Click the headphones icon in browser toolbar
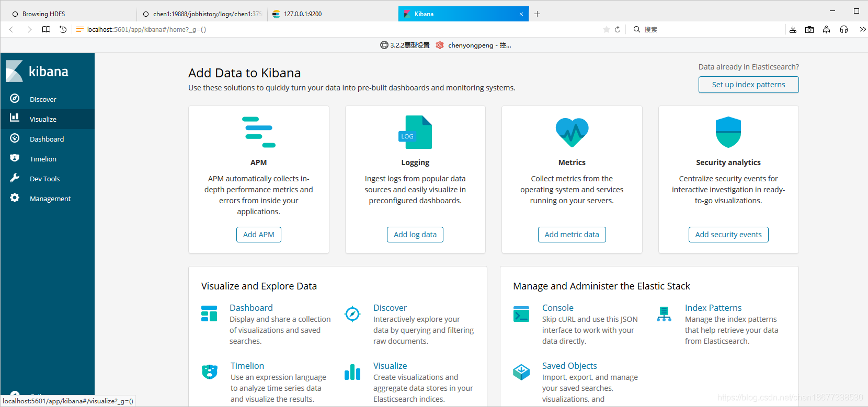 tap(844, 30)
